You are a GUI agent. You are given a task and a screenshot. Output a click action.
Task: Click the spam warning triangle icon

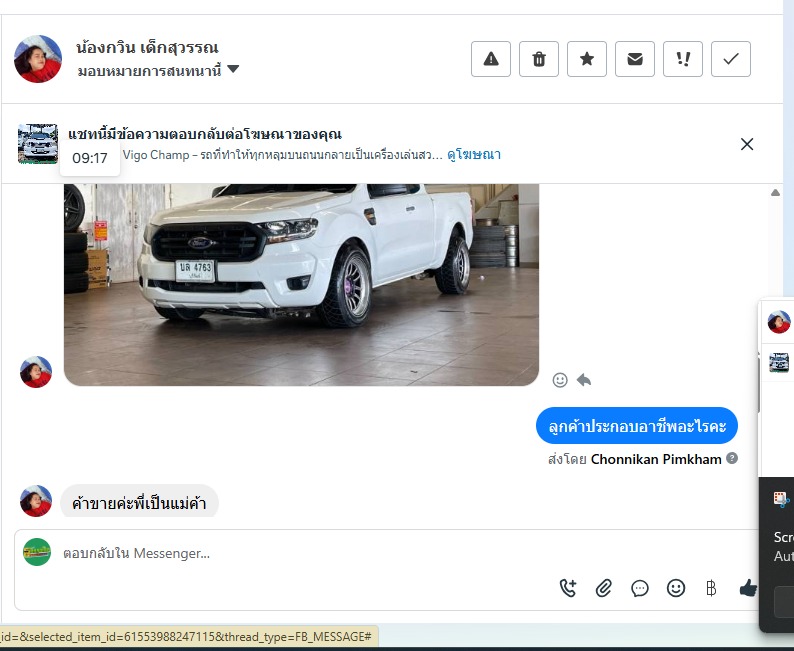tap(491, 59)
